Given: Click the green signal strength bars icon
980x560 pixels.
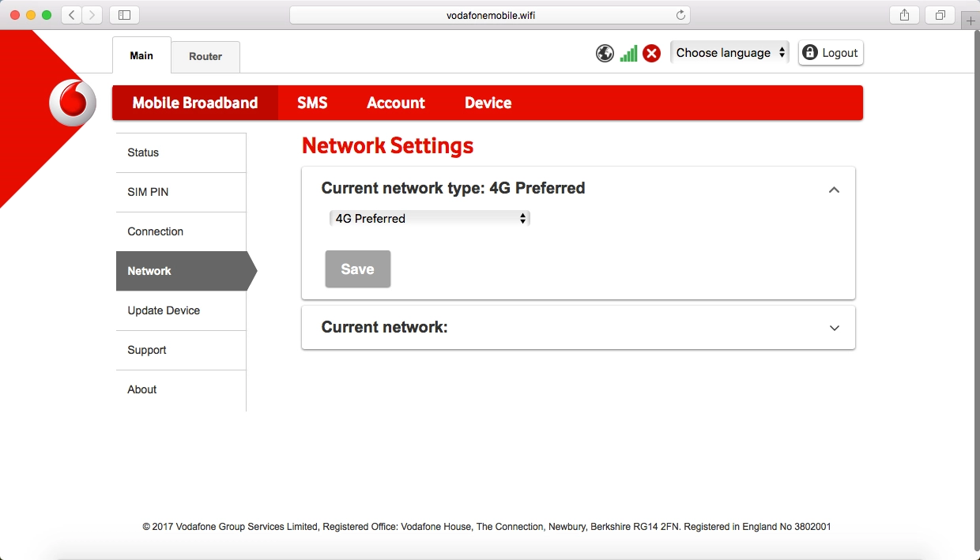Looking at the screenshot, I should [628, 53].
